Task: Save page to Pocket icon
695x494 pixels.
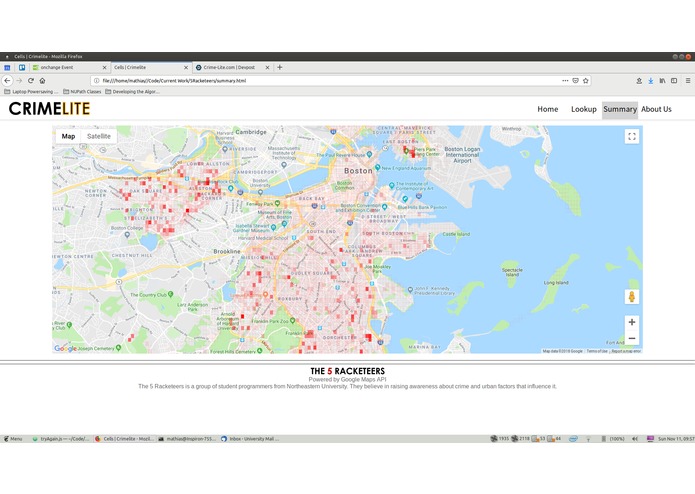Action: [x=575, y=81]
